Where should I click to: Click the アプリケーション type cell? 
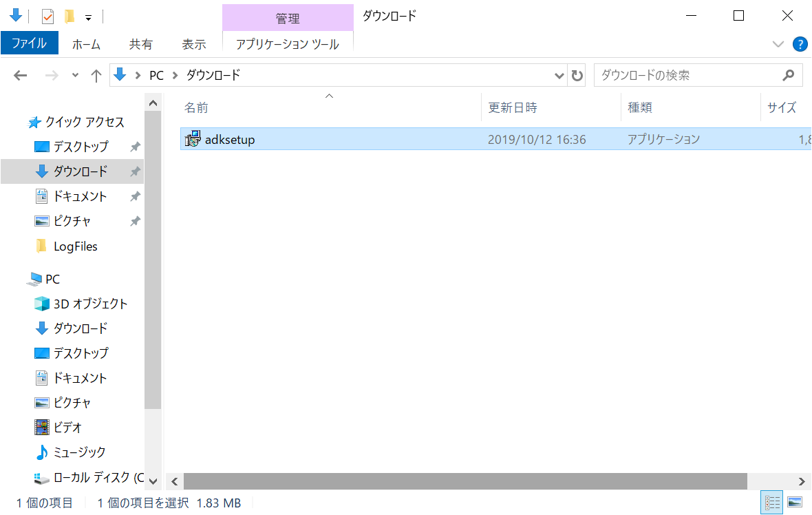663,139
